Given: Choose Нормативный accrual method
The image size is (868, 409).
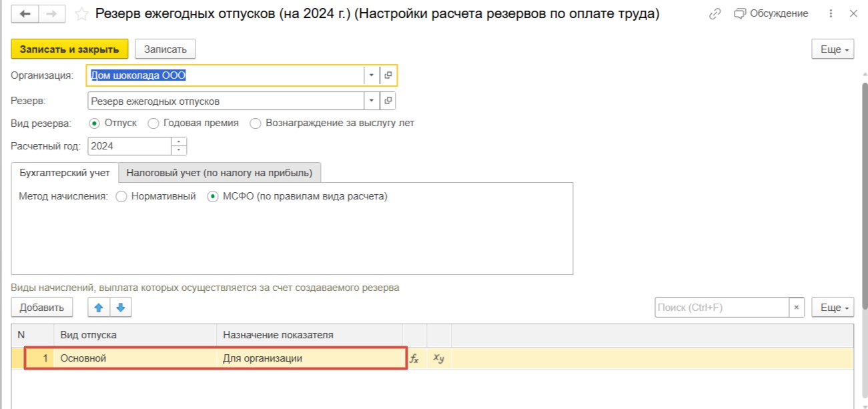Looking at the screenshot, I should [x=121, y=197].
